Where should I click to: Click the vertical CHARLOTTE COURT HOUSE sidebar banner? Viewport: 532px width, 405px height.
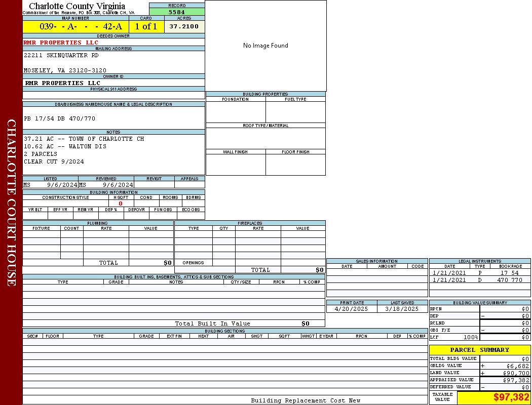click(11, 202)
